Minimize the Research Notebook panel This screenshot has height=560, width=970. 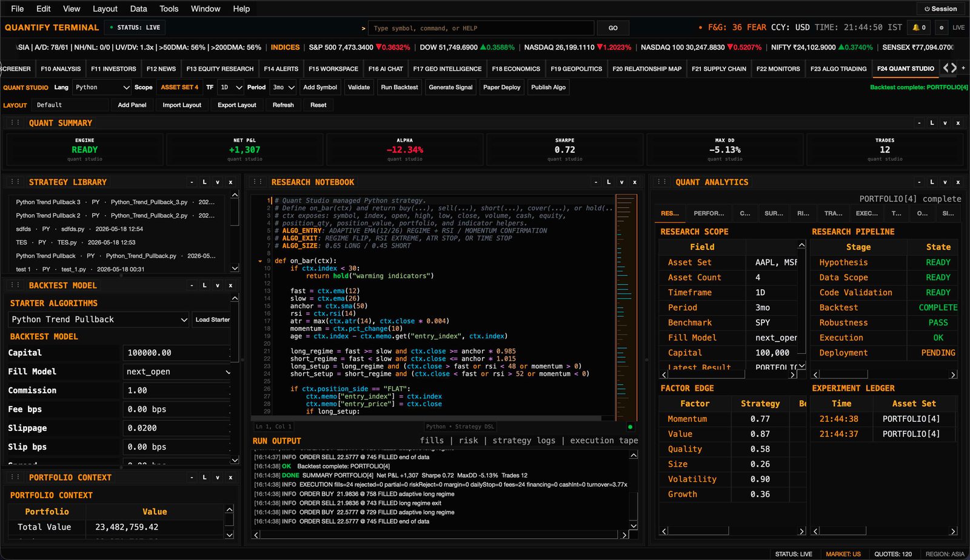(596, 182)
